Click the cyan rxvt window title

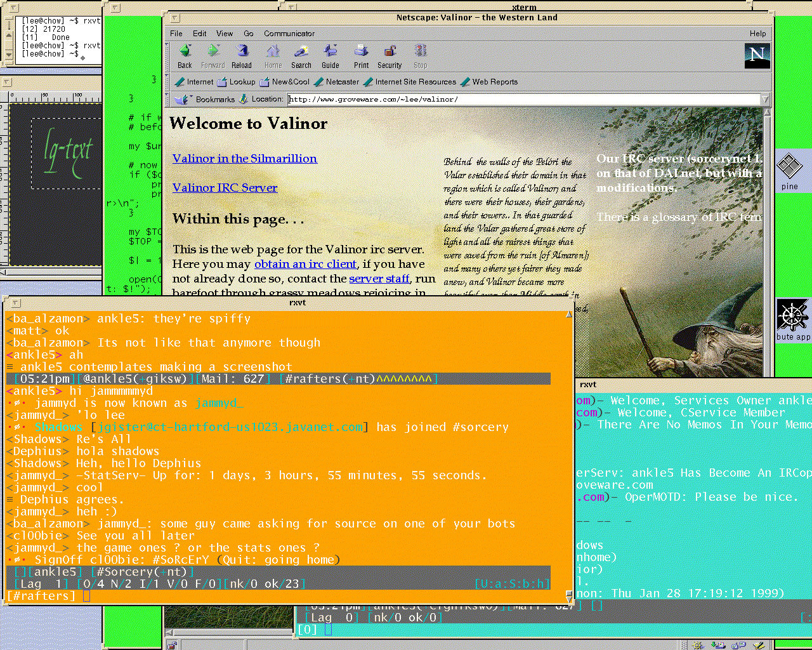[x=588, y=384]
